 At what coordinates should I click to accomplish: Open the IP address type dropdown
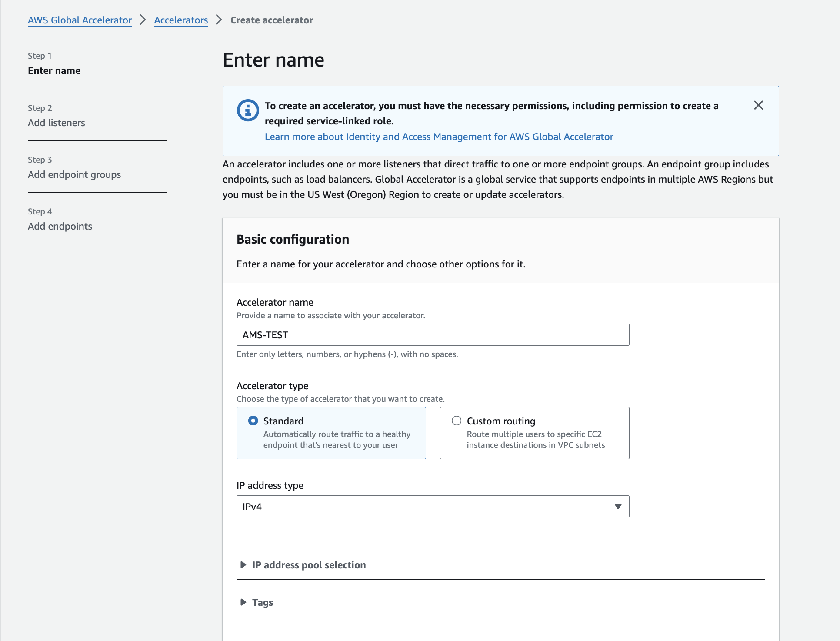click(x=433, y=507)
